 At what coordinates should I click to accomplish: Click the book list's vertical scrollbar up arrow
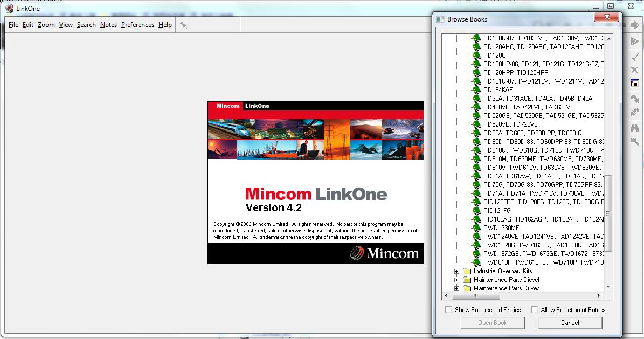[x=608, y=39]
